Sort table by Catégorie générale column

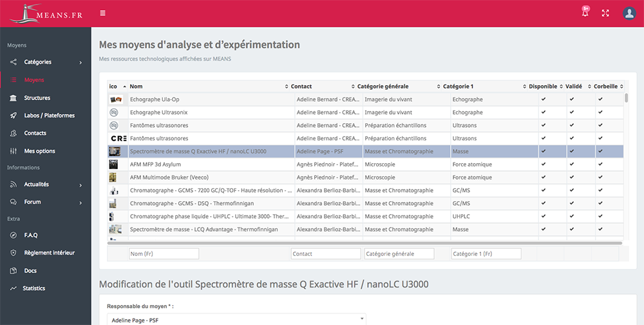pyautogui.click(x=399, y=86)
